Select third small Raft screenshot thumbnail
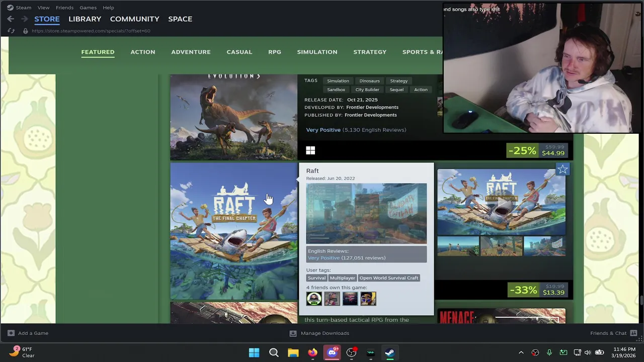644x362 pixels. (544, 246)
